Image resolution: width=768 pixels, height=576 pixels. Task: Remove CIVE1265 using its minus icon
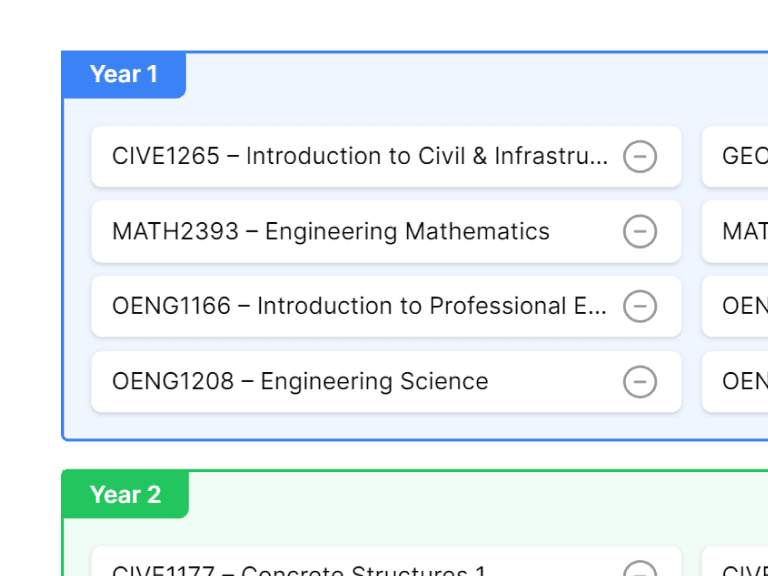[640, 157]
